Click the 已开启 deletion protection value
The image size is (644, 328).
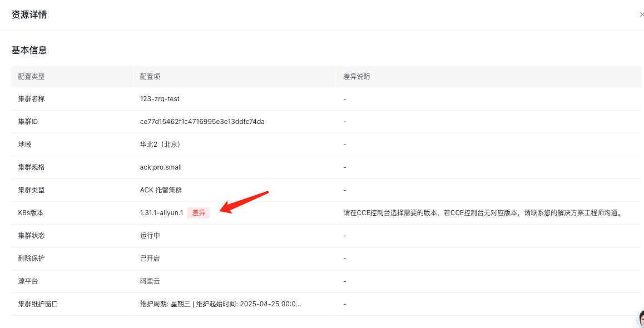(x=150, y=259)
